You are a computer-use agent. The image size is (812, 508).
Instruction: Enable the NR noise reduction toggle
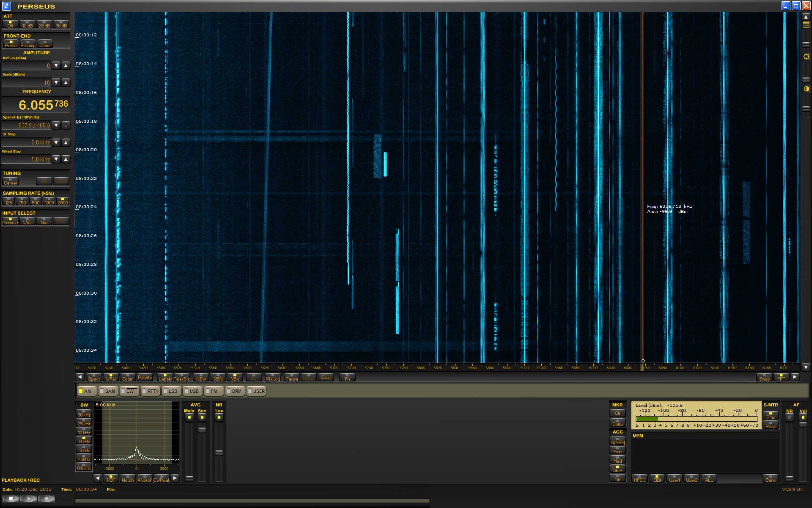point(789,417)
